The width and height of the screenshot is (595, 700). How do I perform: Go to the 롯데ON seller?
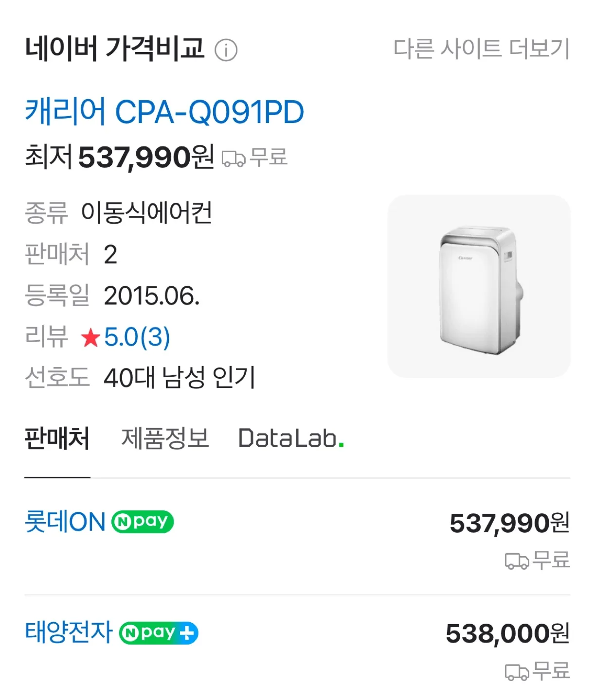(x=65, y=522)
